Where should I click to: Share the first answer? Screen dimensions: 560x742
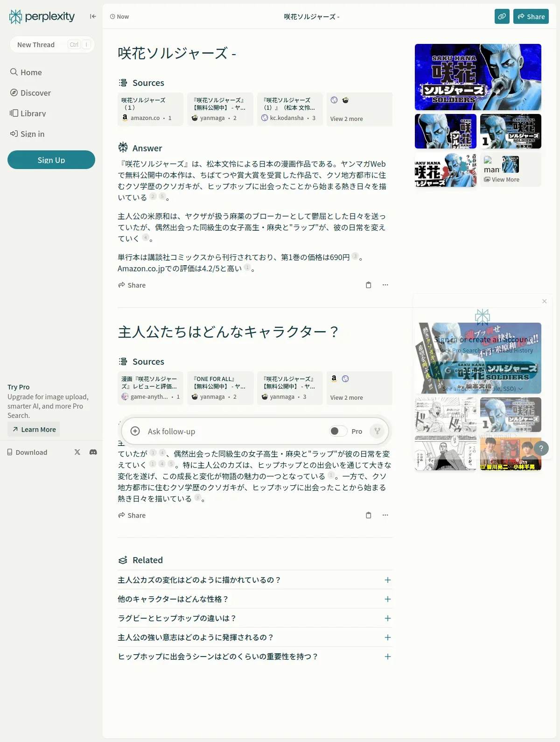[132, 285]
